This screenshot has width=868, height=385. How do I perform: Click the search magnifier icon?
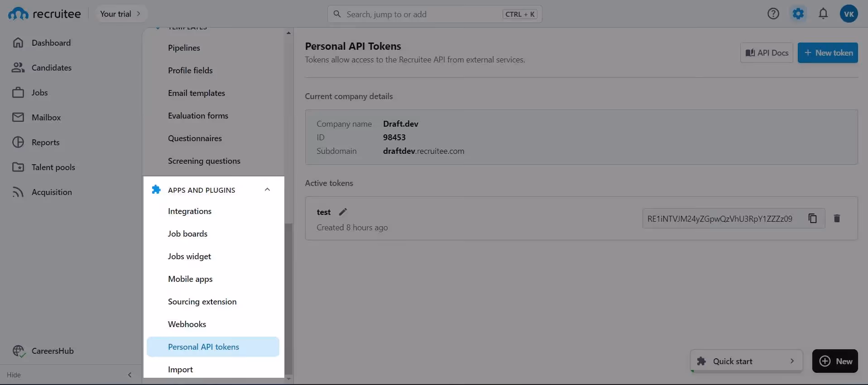[337, 14]
